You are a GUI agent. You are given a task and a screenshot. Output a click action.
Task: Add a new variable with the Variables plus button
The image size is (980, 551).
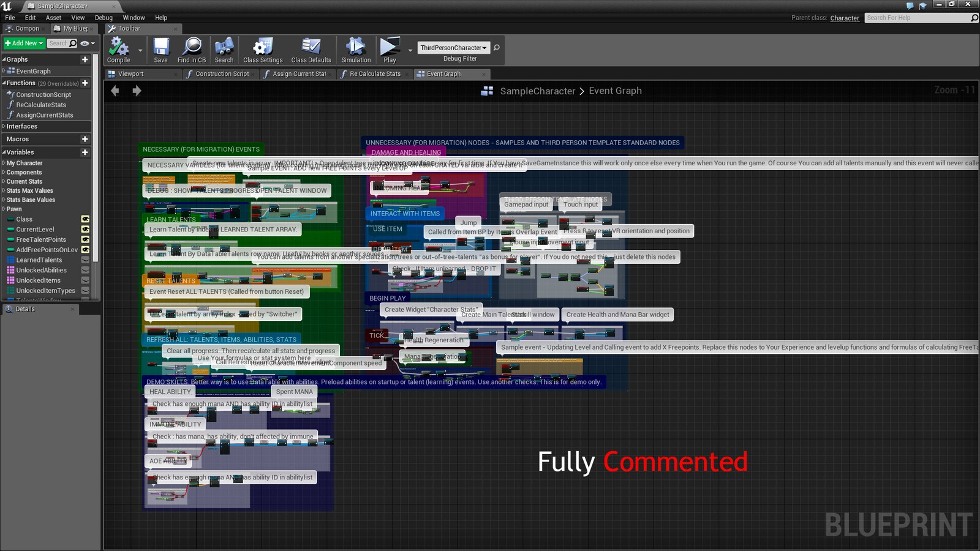tap(85, 152)
